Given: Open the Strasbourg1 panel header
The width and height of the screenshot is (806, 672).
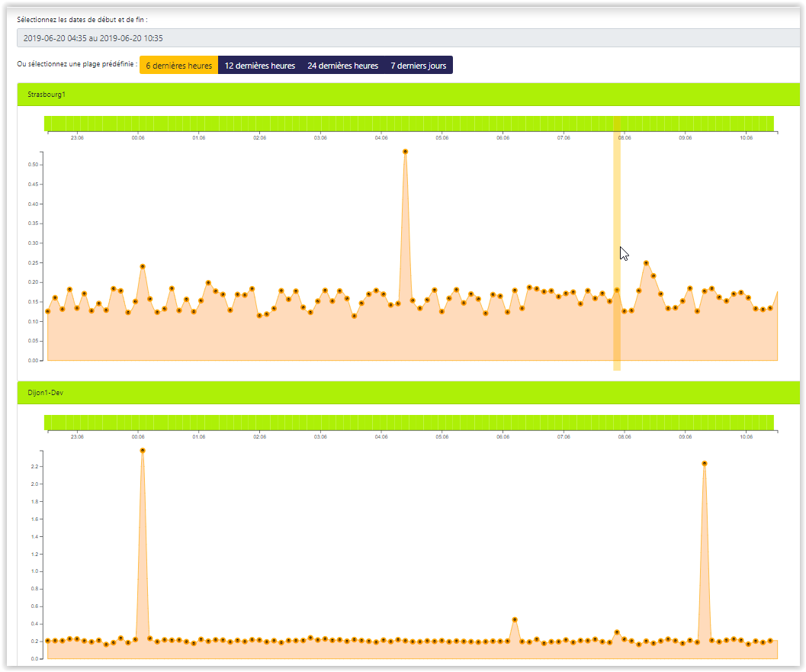Looking at the screenshot, I should click(408, 95).
